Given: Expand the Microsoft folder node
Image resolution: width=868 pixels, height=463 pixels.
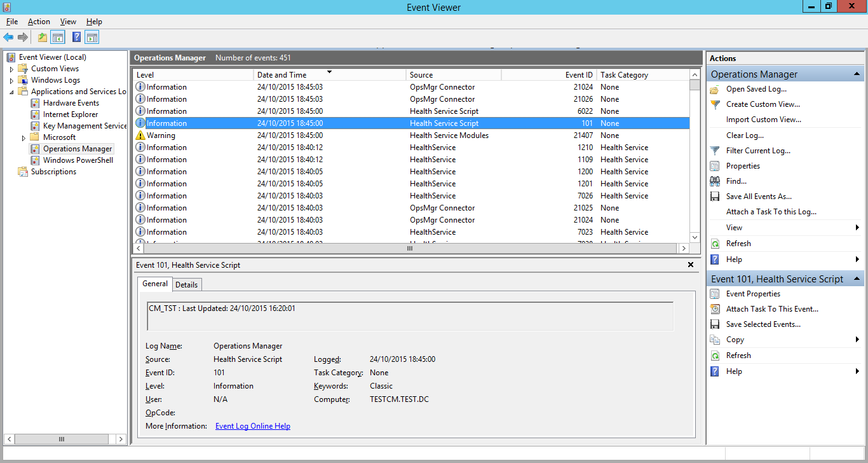Looking at the screenshot, I should click(x=24, y=137).
